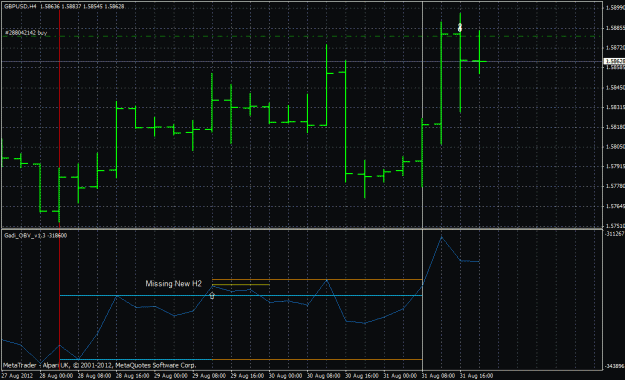
Task: Select the 'Missing New H2' text label
Action: pyautogui.click(x=173, y=284)
